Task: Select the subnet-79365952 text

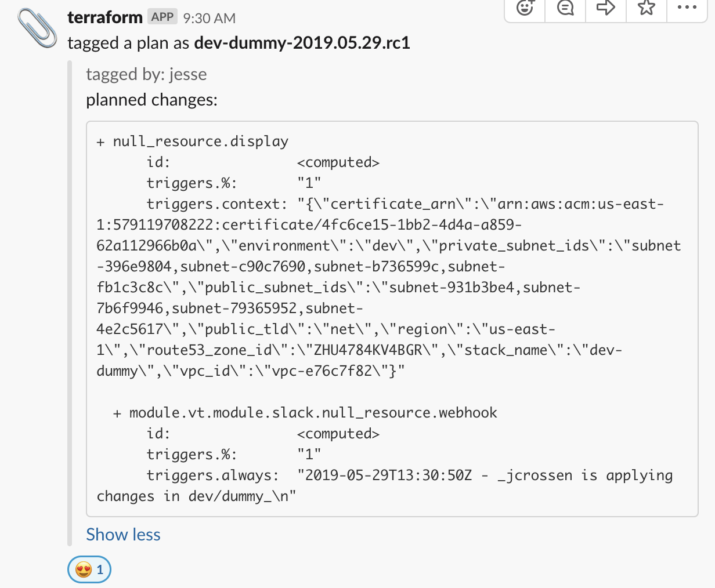Action: 234,308
